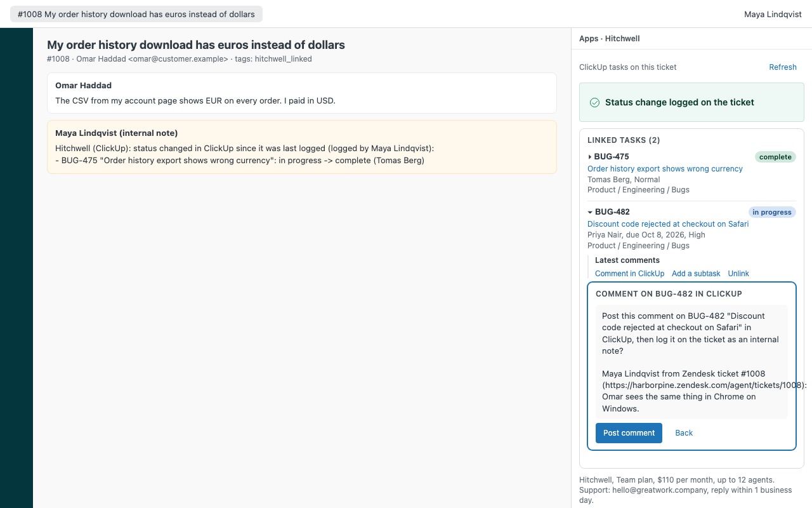Click 'Priya Nair, due Oct 8, 2026, High' line
This screenshot has height=508, width=812.
coord(646,235)
